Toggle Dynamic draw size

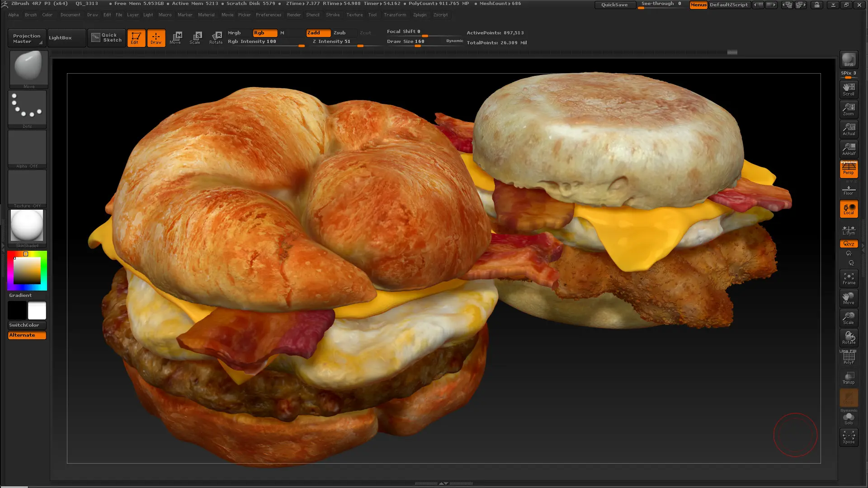click(x=454, y=42)
